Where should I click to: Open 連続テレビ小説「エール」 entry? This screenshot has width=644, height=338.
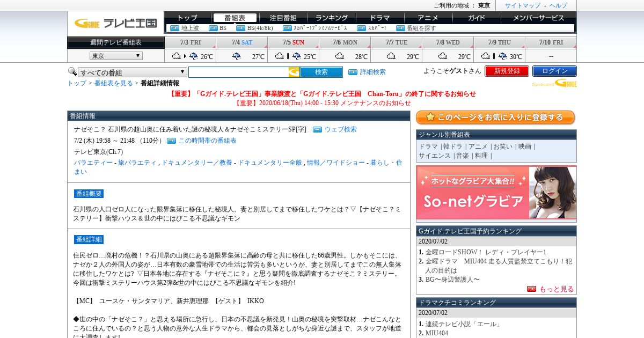pyautogui.click(x=463, y=324)
